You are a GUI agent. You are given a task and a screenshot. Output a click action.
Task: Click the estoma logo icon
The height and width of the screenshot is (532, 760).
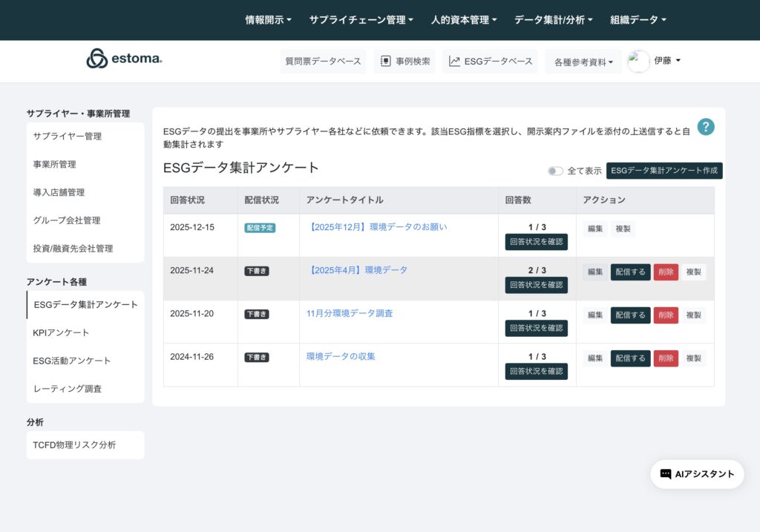[97, 59]
